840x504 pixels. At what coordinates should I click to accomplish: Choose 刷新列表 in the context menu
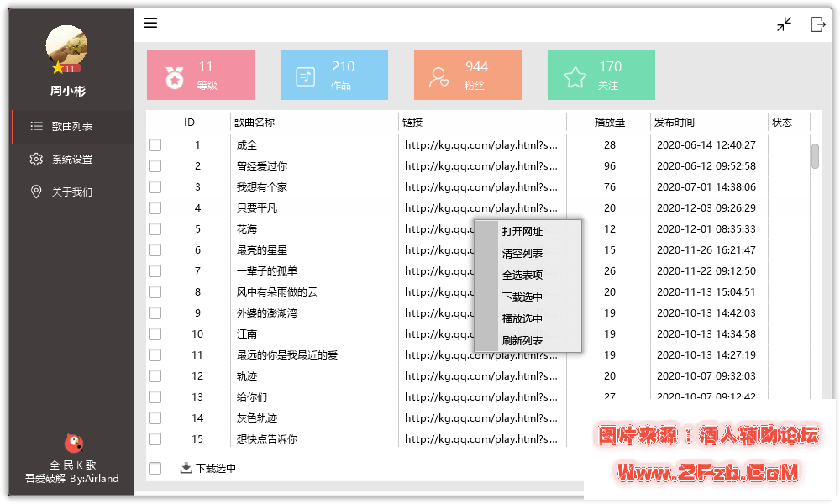(x=522, y=341)
